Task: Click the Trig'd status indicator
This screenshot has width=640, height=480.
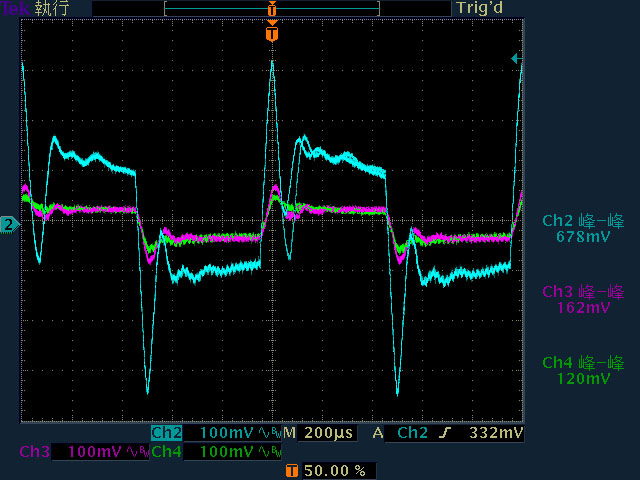Action: point(480,8)
